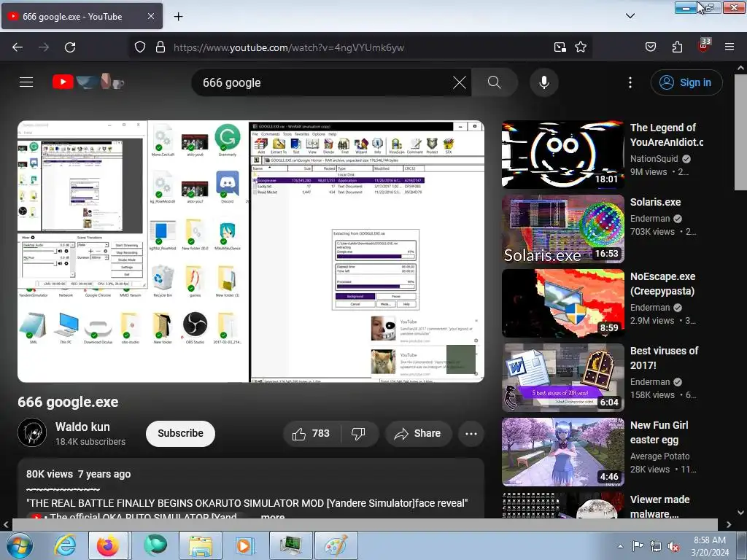747x560 pixels.
Task: Open more actions ellipsis under video
Action: point(471,433)
